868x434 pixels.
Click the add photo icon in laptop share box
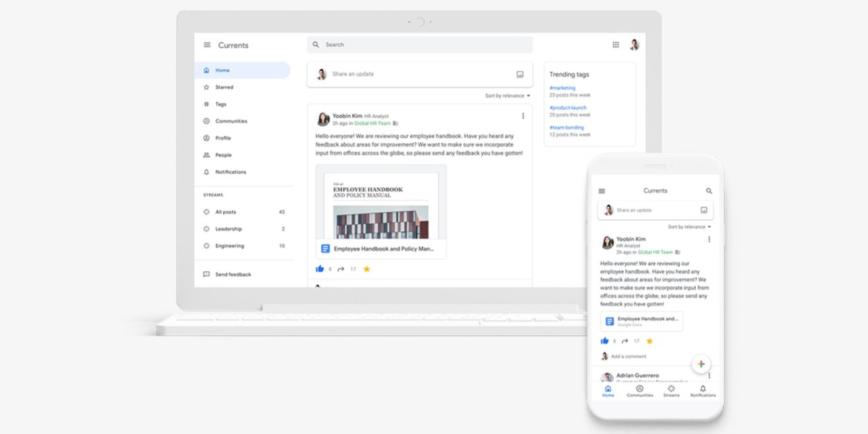point(520,75)
